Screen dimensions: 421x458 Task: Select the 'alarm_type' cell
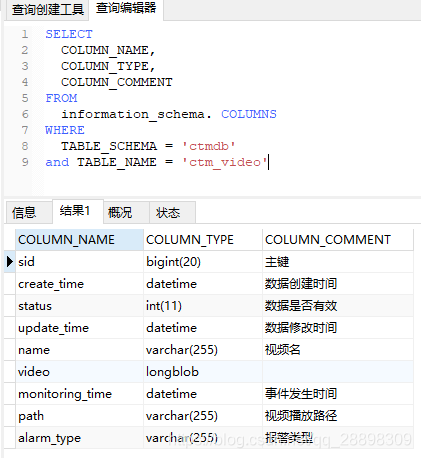(x=80, y=438)
